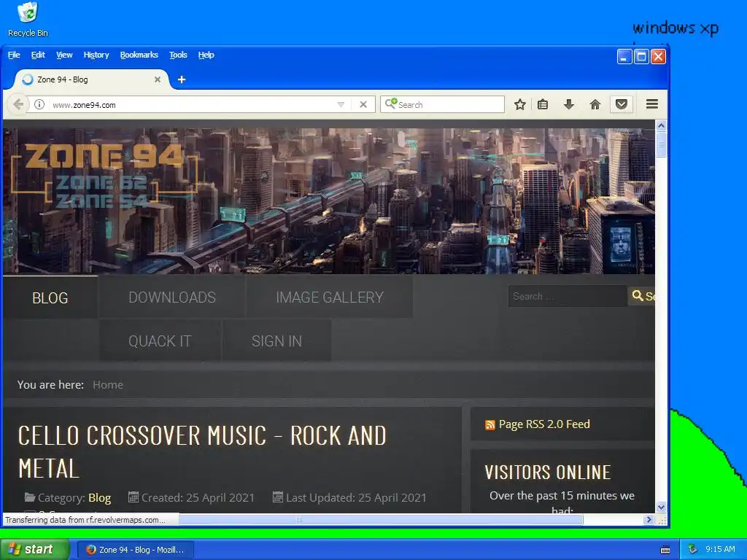Open the DOWNLOADS navigation item
This screenshot has height=560, width=747.
(x=172, y=297)
